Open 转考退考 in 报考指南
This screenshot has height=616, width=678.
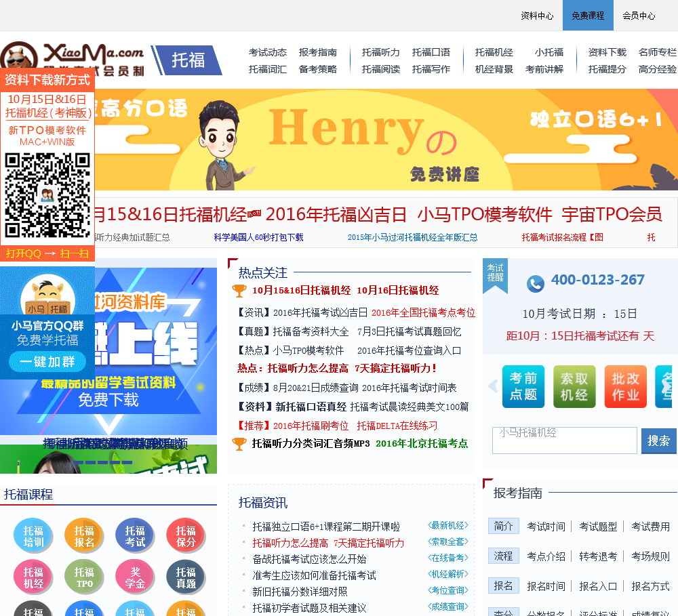point(598,556)
